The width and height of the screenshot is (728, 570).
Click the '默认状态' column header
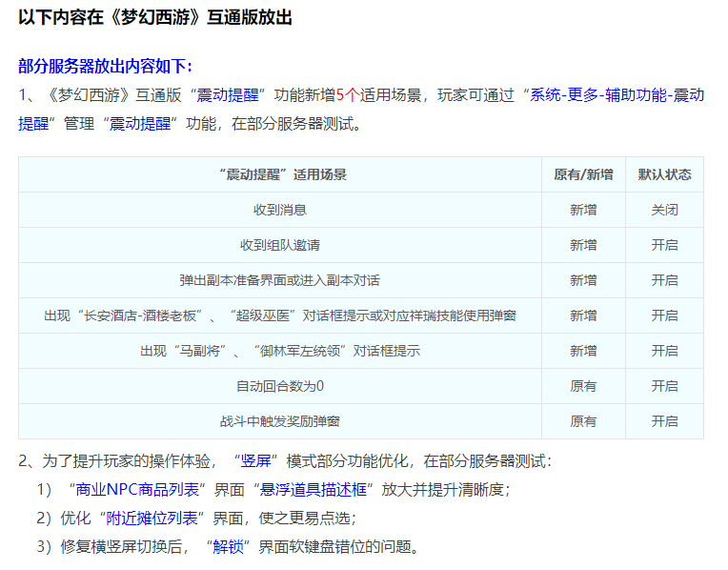tap(664, 174)
